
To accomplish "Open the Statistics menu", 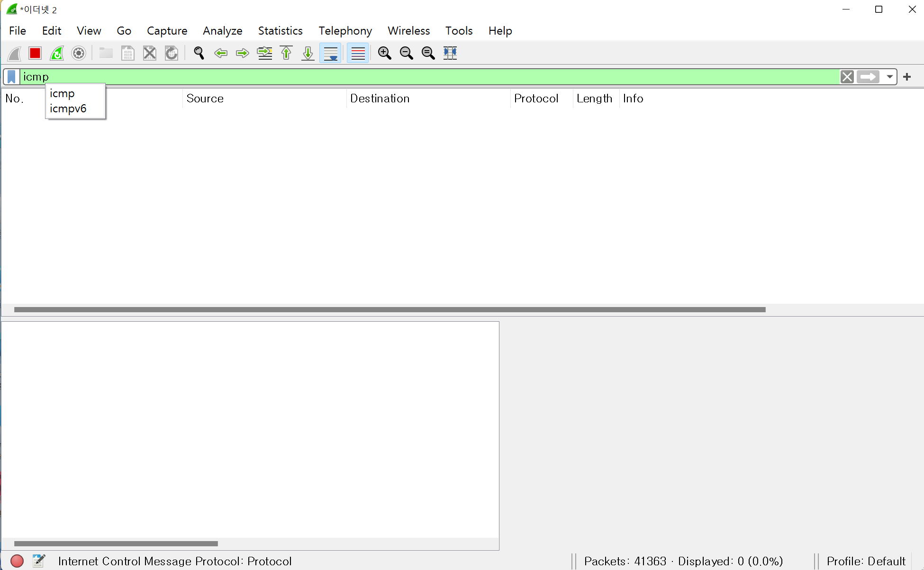I will 280,31.
